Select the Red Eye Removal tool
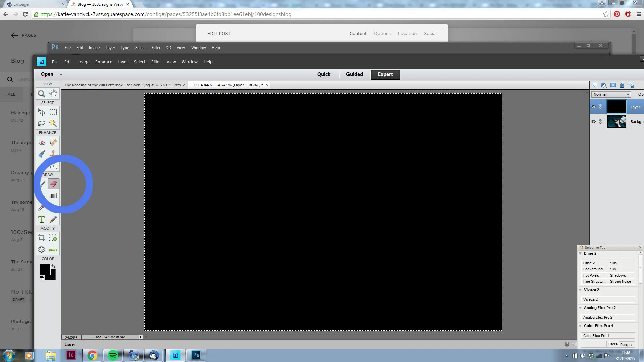The image size is (644, 362). pyautogui.click(x=42, y=143)
